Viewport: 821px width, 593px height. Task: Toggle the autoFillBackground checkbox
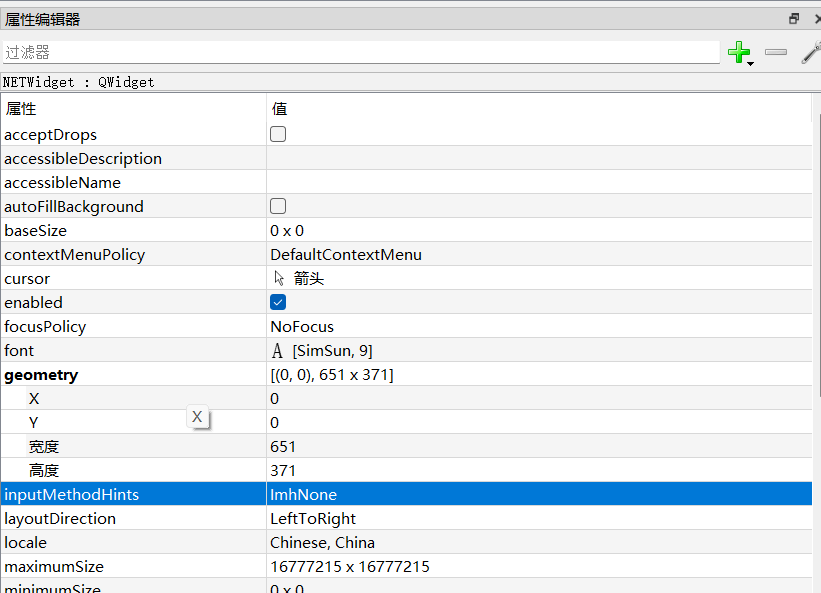coord(278,206)
